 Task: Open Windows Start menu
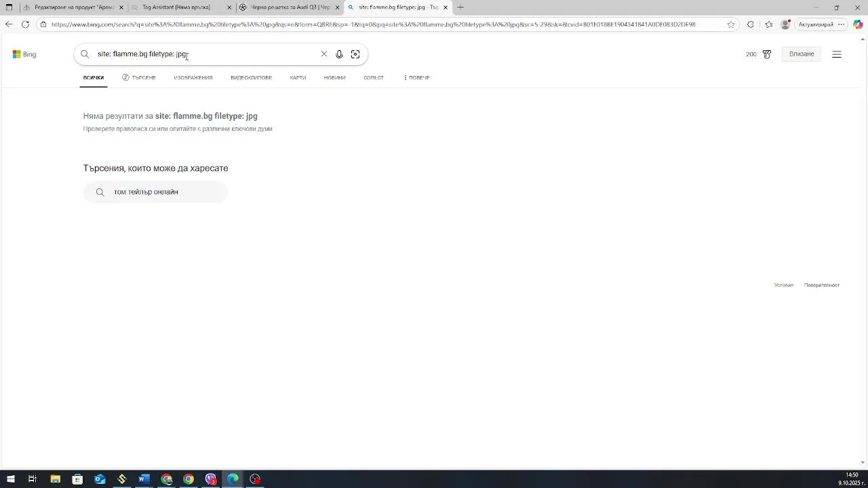click(x=10, y=479)
